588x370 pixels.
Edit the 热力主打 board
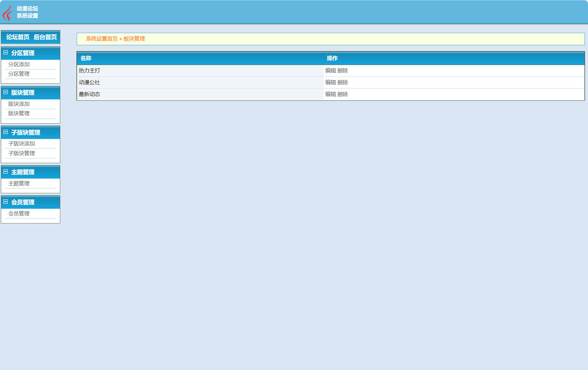click(x=330, y=71)
